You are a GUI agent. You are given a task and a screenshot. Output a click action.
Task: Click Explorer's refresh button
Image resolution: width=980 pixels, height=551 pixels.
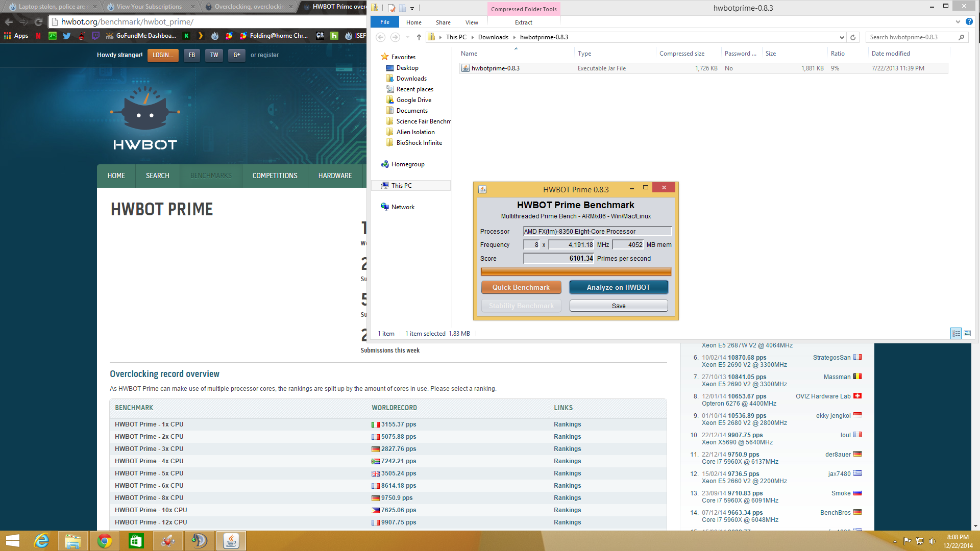coord(853,37)
